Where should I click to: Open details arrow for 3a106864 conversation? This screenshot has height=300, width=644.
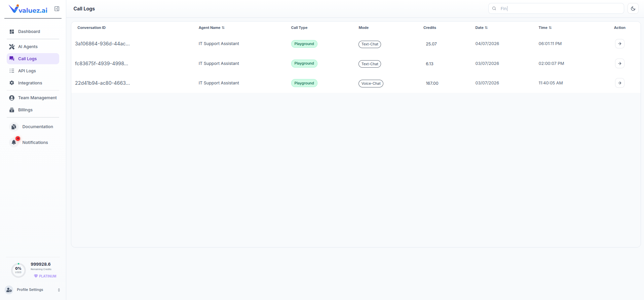pyautogui.click(x=619, y=44)
